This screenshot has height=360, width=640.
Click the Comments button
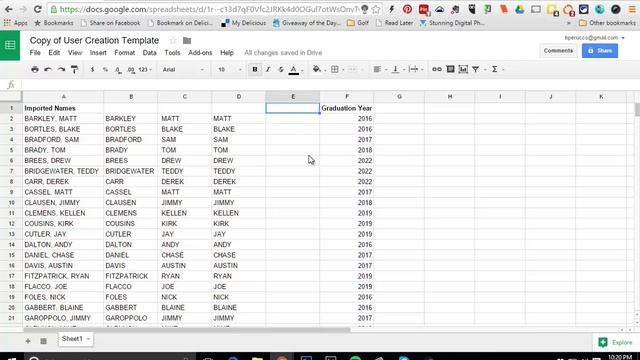tap(558, 51)
